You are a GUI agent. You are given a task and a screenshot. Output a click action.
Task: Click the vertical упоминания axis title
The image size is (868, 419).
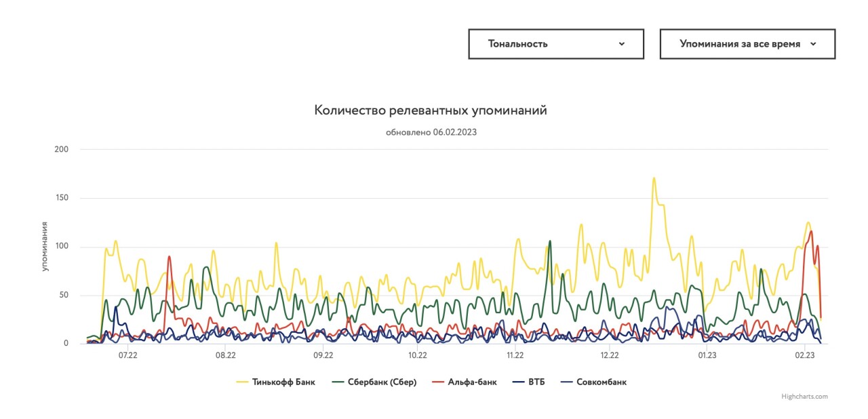coord(45,246)
